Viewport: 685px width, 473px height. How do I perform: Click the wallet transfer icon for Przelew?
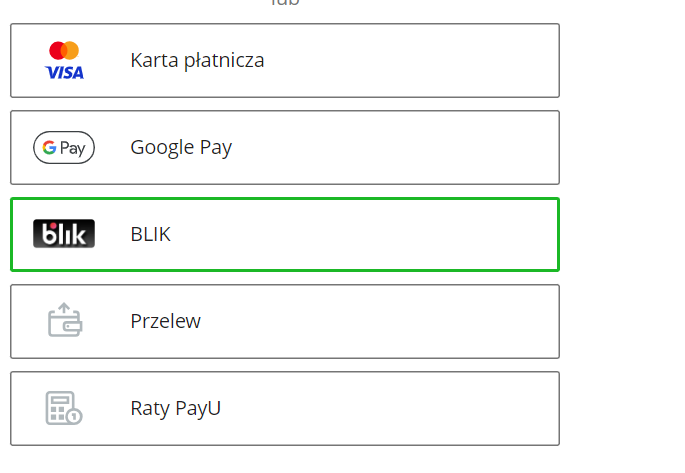click(x=65, y=320)
